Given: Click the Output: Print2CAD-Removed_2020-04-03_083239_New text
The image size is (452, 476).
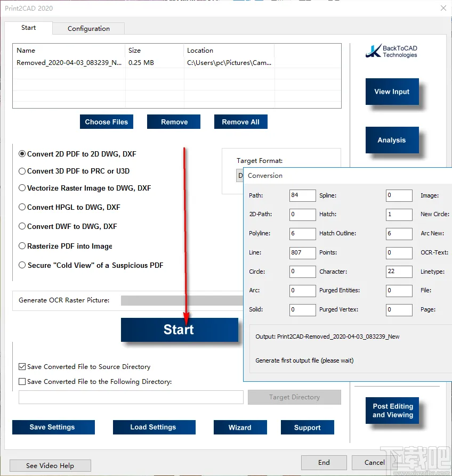Looking at the screenshot, I should [x=327, y=337].
